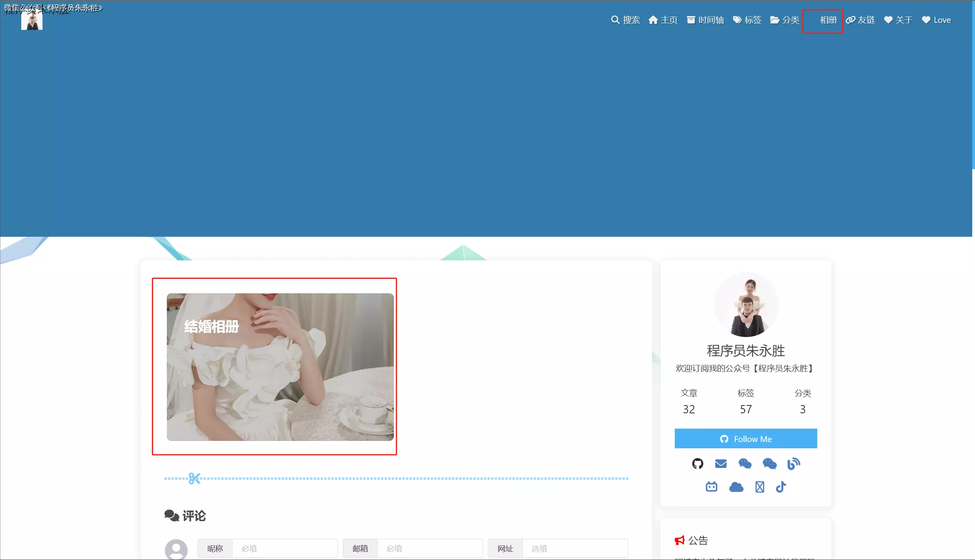This screenshot has width=975, height=560.
Task: Focus the 邮箱 email input field
Action: [430, 548]
